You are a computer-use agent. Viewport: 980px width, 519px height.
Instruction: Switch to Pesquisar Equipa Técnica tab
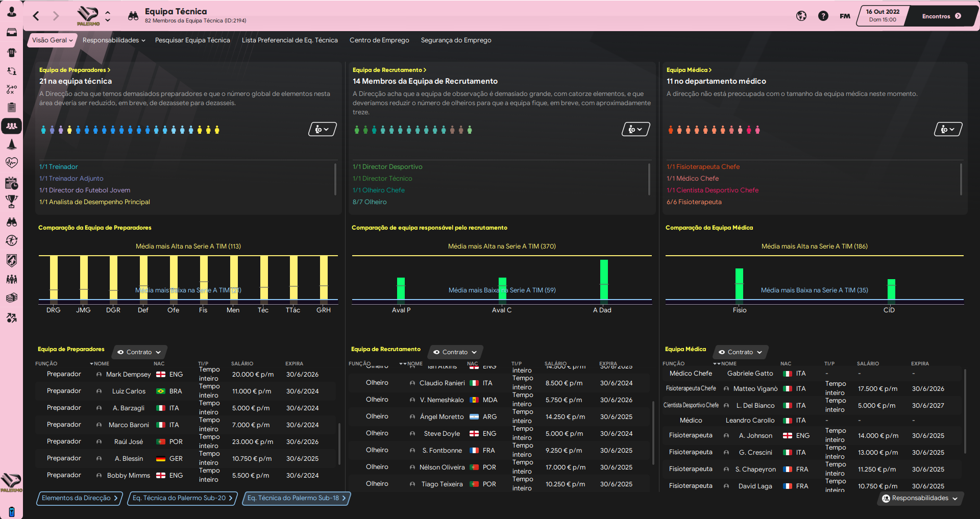pyautogui.click(x=192, y=40)
